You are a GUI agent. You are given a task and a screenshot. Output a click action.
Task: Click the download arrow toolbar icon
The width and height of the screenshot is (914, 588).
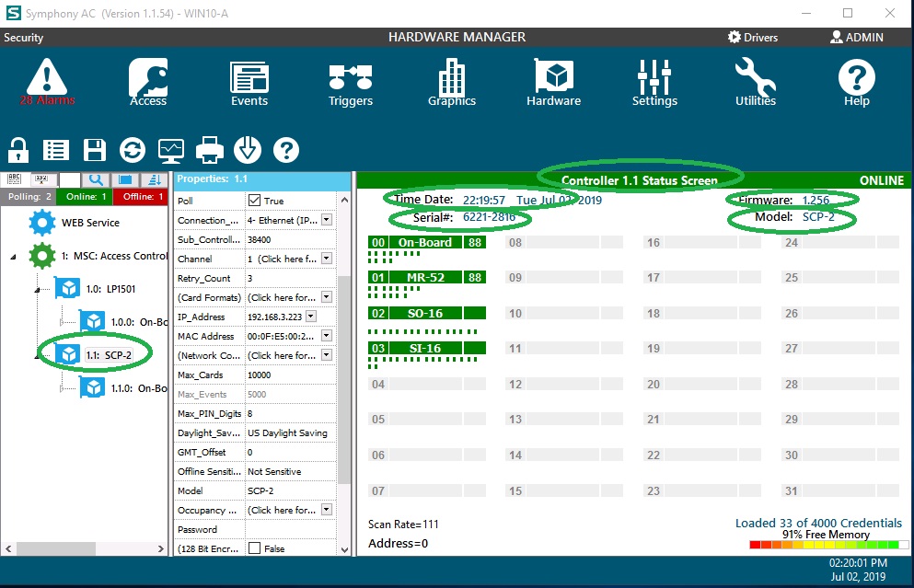(x=248, y=150)
